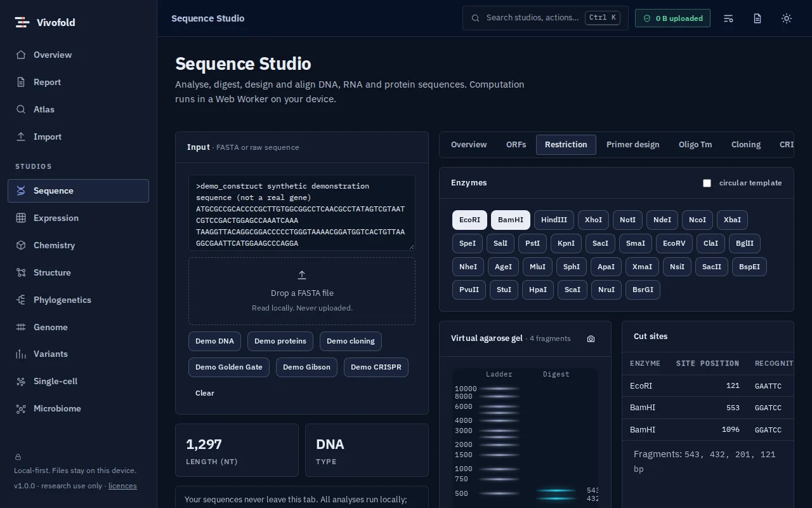Screen dimensions: 812x508
Task: Open the Report document icon in sidebar
Action: tap(21, 82)
